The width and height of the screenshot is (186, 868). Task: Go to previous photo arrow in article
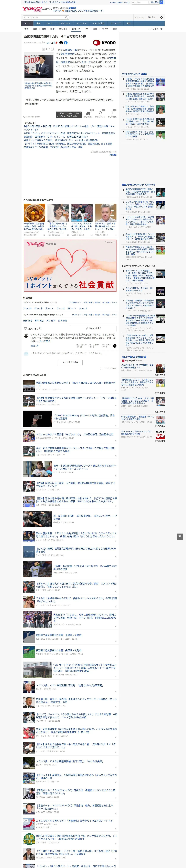click(44, 49)
